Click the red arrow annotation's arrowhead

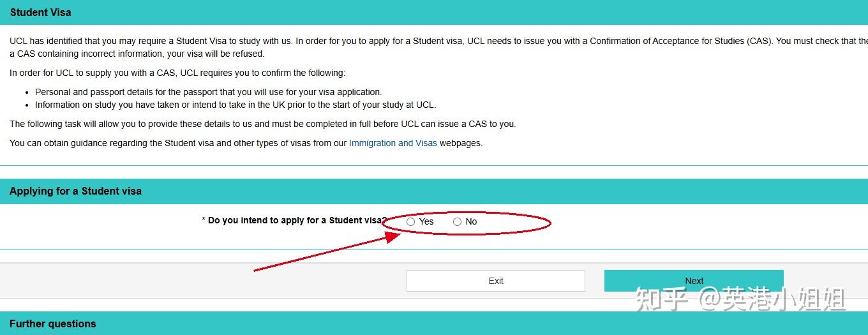(391, 235)
